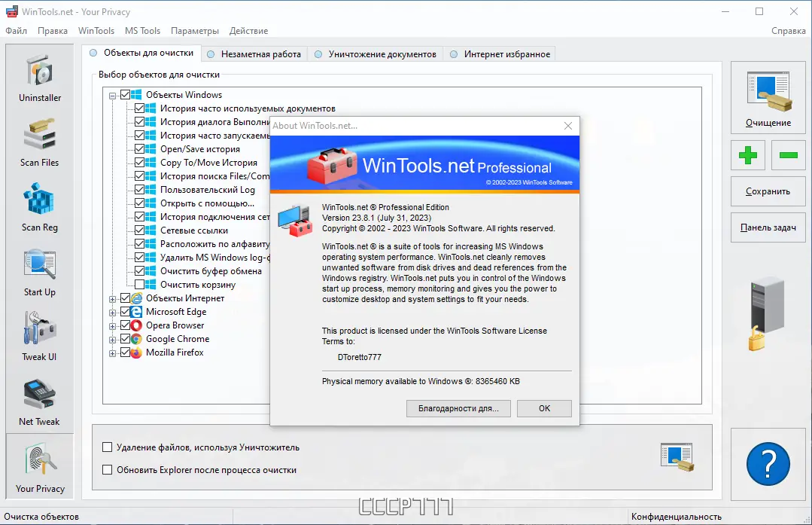The width and height of the screenshot is (812, 525).
Task: Click the Объекты Интернет icon in tree
Action: (136, 298)
